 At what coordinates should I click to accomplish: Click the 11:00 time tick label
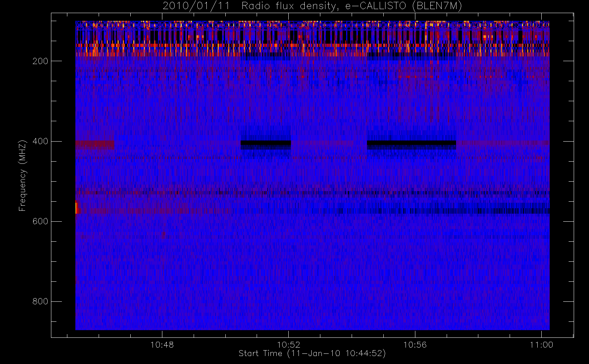pos(541,345)
